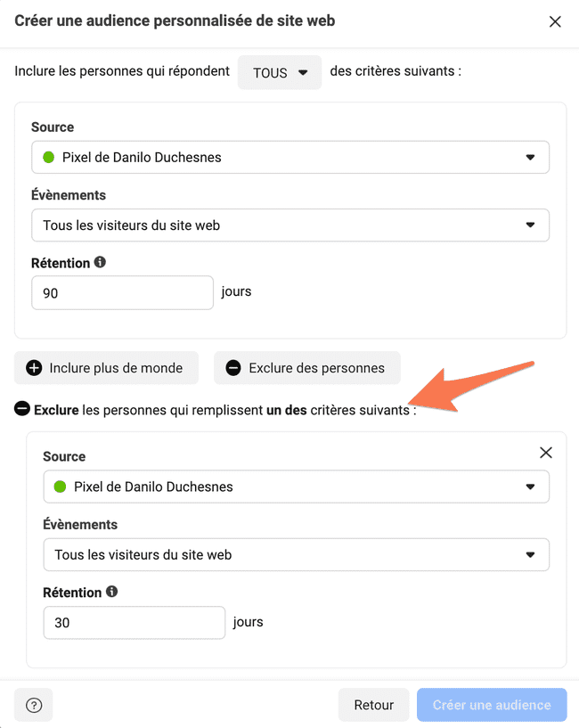The image size is (579, 728).
Task: Click the help question mark icon
Action: [x=34, y=705]
